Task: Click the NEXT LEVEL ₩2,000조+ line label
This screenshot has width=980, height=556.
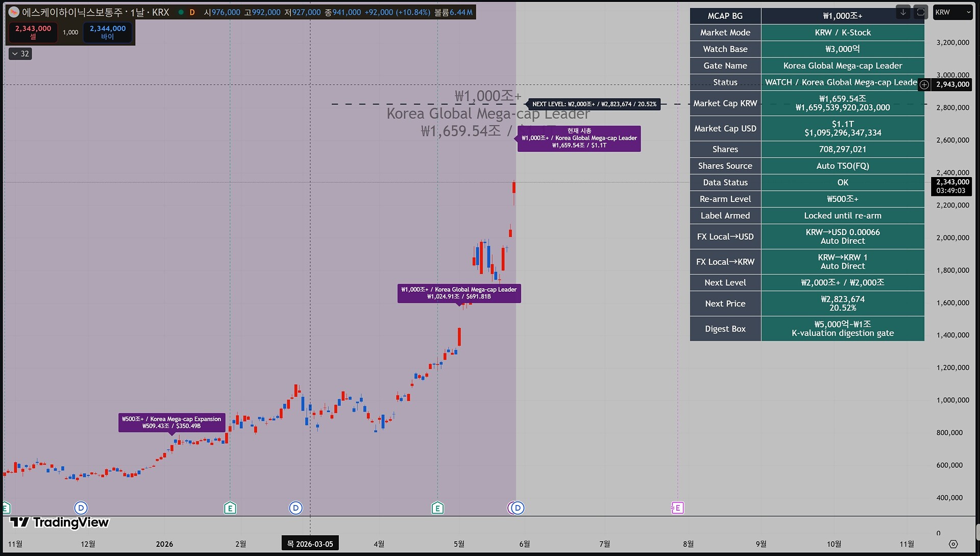Action: pyautogui.click(x=594, y=104)
